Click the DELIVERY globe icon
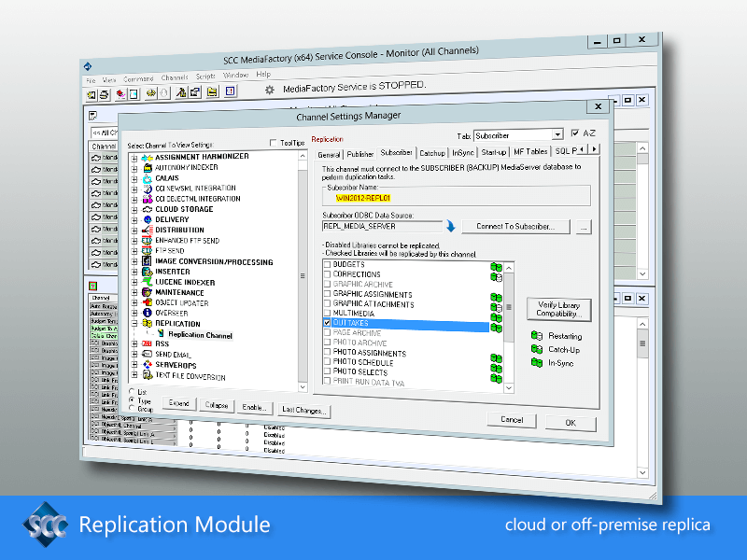The image size is (747, 560). tap(148, 219)
